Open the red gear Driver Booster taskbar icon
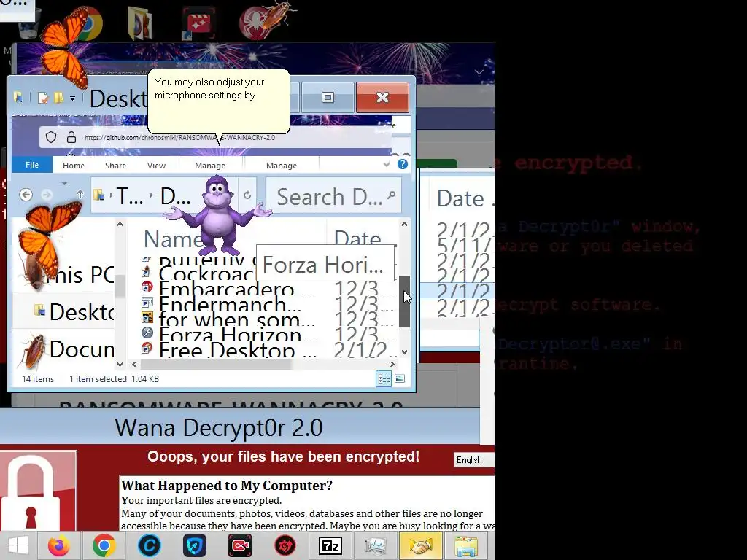 [x=285, y=545]
